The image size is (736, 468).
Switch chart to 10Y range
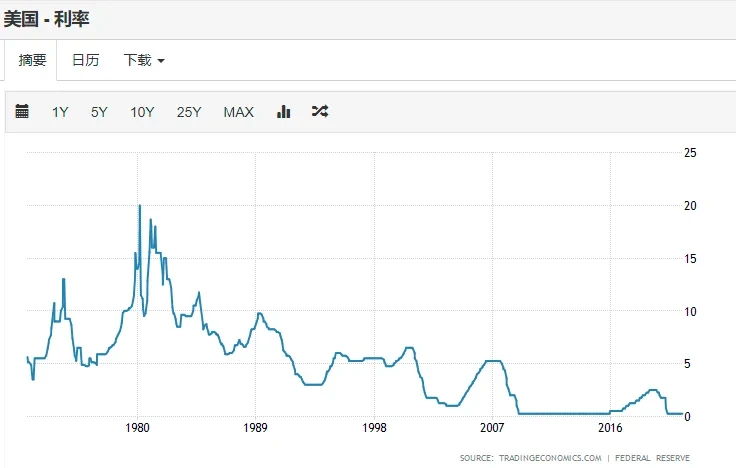142,112
